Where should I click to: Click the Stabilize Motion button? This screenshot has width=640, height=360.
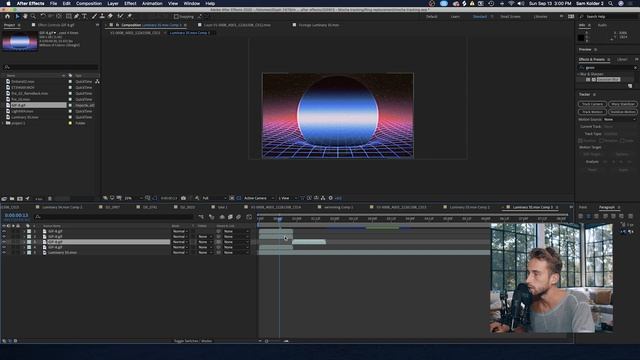point(622,111)
